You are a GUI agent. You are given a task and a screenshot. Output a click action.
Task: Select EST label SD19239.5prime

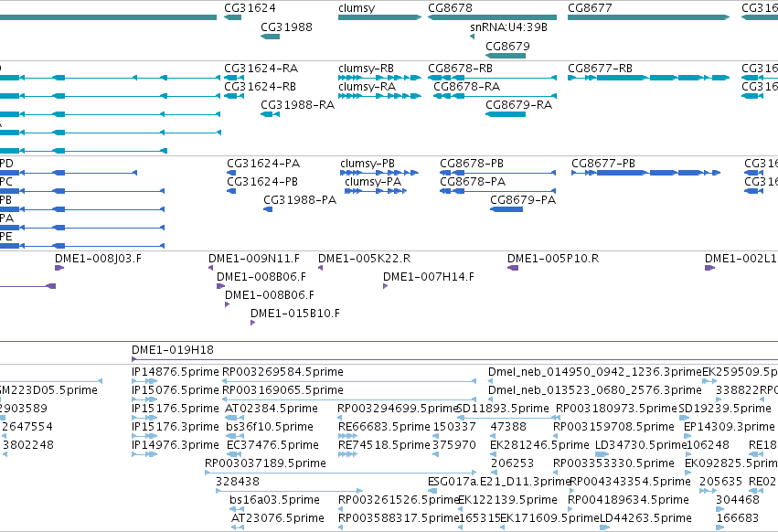click(x=725, y=409)
